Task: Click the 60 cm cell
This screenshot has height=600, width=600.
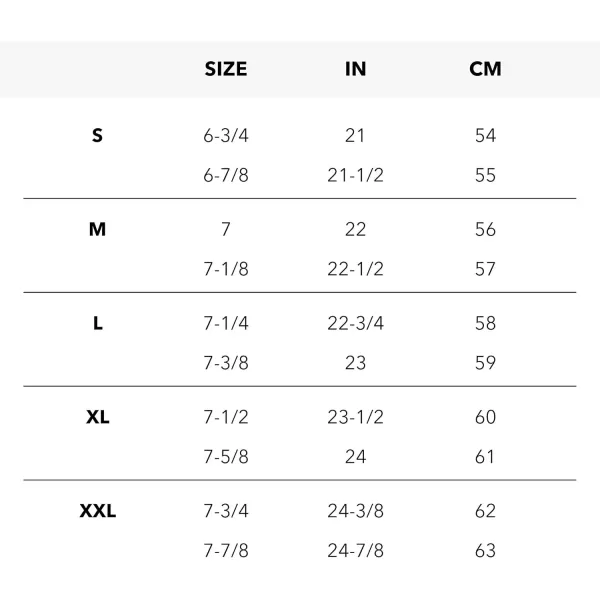Action: [485, 417]
